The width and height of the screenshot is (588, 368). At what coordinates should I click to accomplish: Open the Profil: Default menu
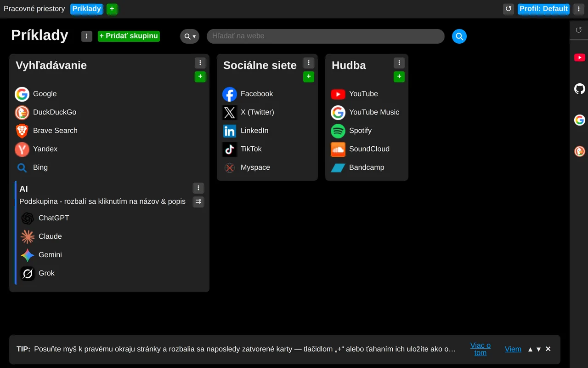543,9
